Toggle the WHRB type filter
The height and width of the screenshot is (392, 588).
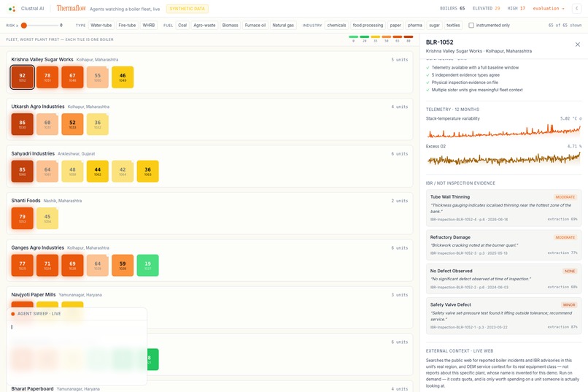149,26
